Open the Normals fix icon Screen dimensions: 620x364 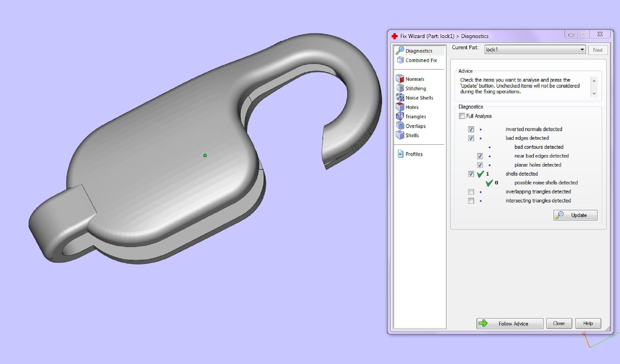coord(400,79)
